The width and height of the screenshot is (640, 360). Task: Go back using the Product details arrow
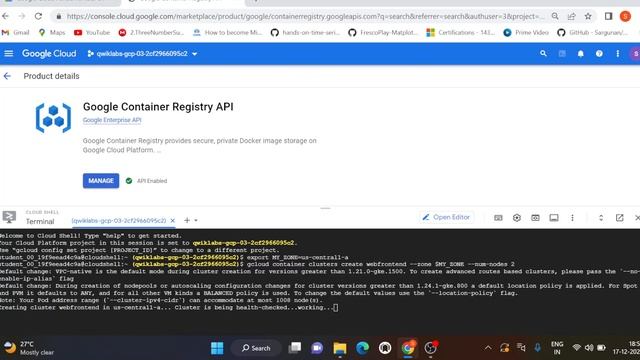point(7,76)
